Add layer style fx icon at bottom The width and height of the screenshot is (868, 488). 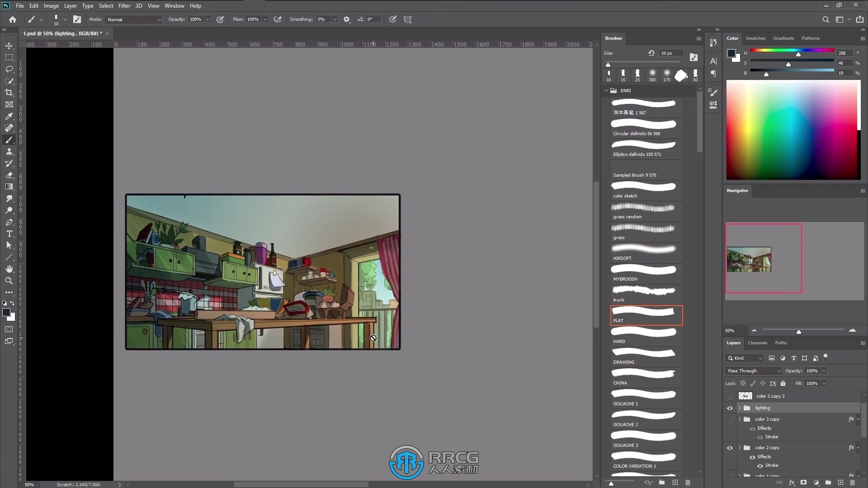[x=792, y=483]
